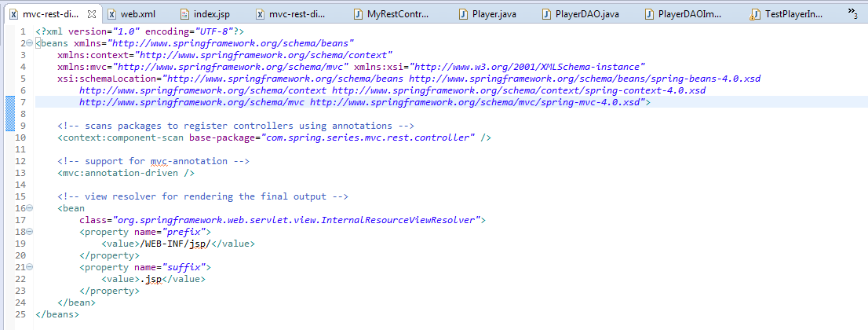This screenshot has height=330, width=868.
Task: Click the spring-beans-4.0.xsd URL
Action: (x=585, y=79)
